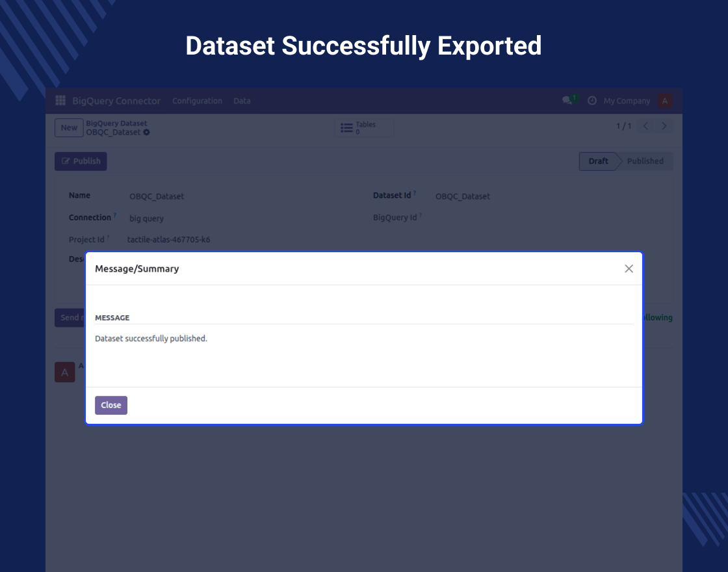Click the Connection field big query

point(146,218)
